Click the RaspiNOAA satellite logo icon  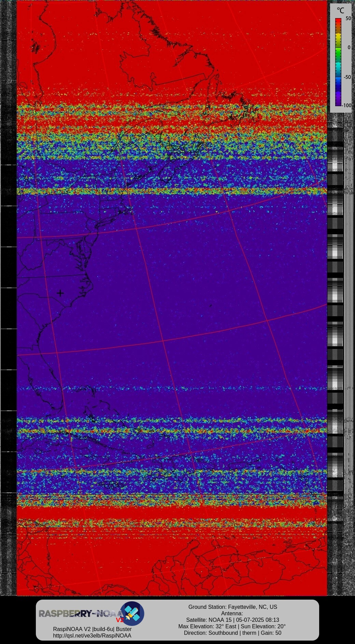[132, 614]
